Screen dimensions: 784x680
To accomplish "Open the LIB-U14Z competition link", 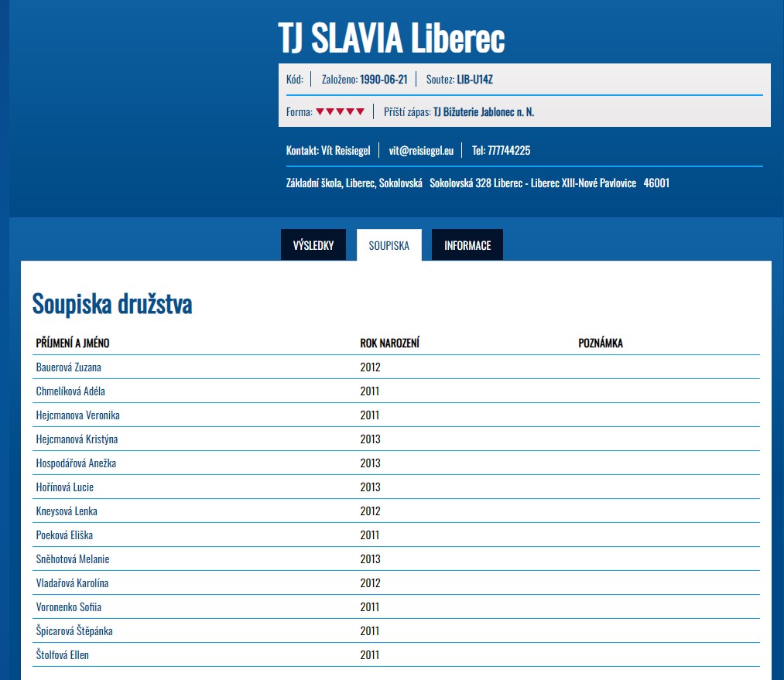I will [474, 80].
